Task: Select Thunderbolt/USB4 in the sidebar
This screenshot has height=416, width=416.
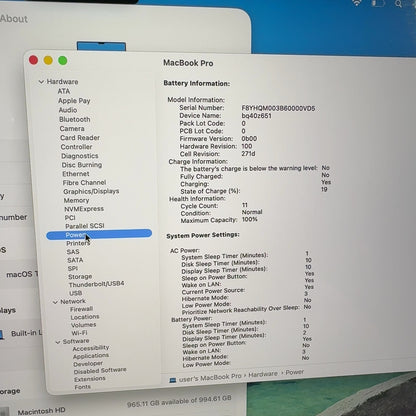Action: tap(96, 284)
